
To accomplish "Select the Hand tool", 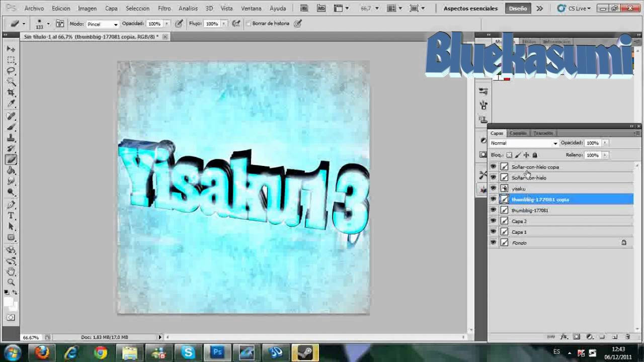I will (x=11, y=271).
